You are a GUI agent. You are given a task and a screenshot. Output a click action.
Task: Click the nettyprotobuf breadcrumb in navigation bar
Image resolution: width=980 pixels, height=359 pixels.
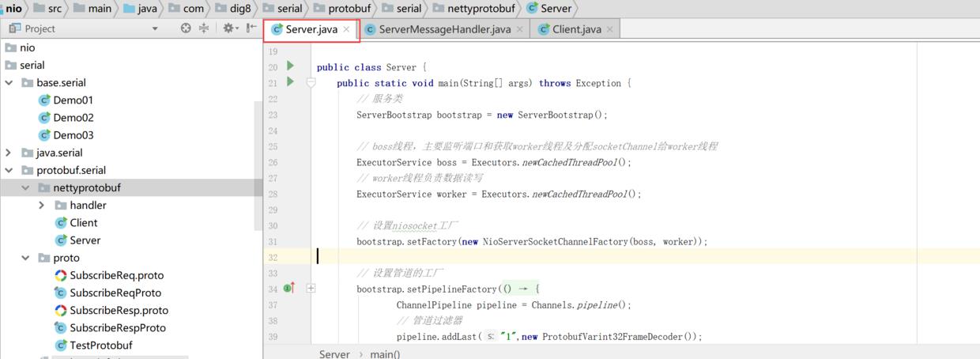tap(473, 9)
